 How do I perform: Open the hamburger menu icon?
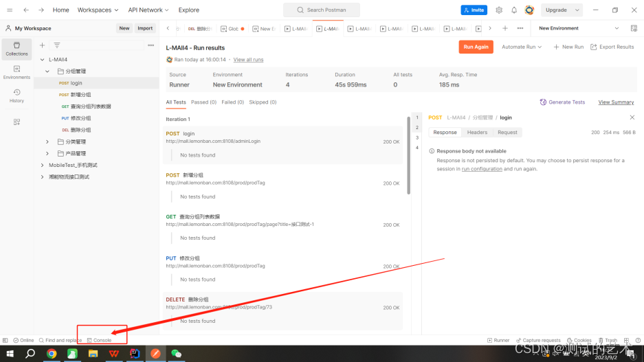(x=10, y=10)
